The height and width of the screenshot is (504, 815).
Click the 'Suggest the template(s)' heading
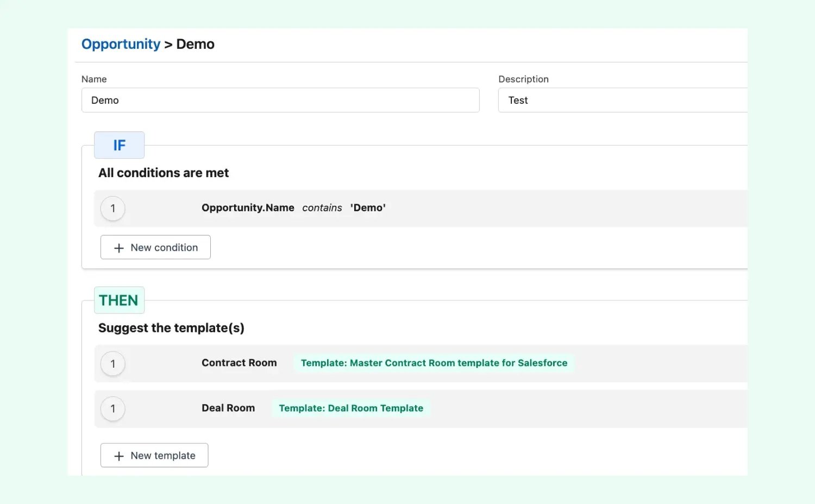click(171, 328)
